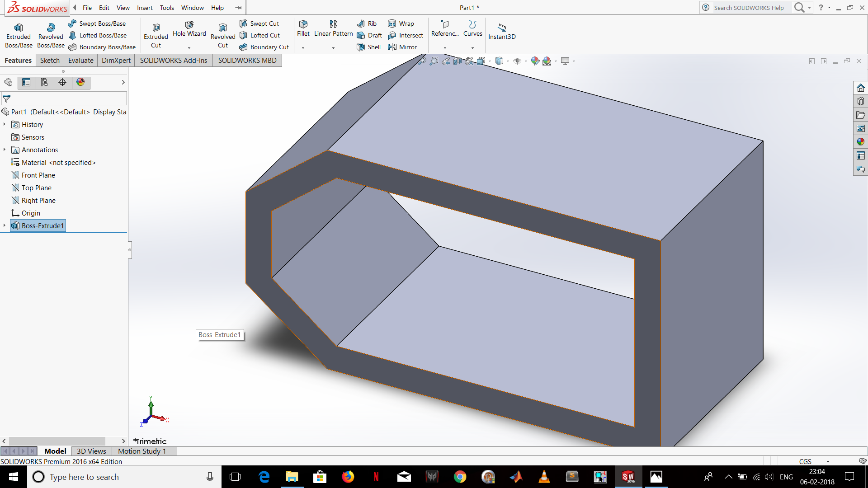Viewport: 868px width, 488px height.
Task: Open the ConfigurationManager tab icon
Action: pyautogui.click(x=44, y=82)
